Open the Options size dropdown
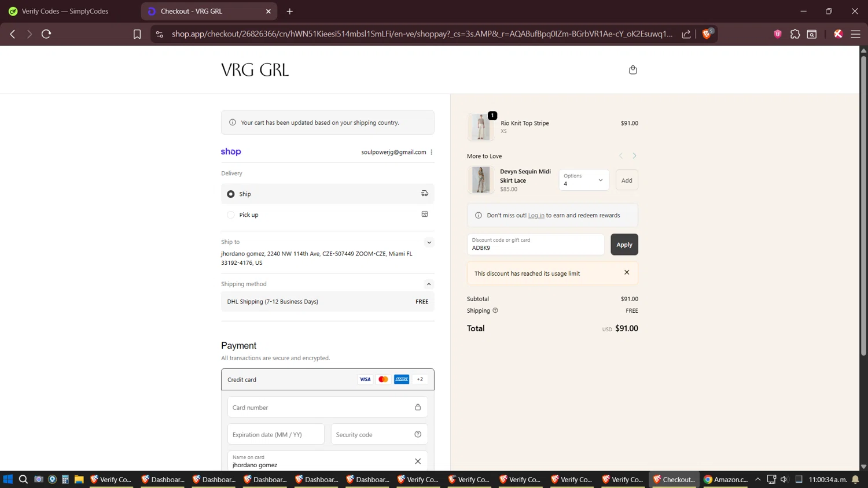Screen dimensions: 868x488 pos(583,180)
